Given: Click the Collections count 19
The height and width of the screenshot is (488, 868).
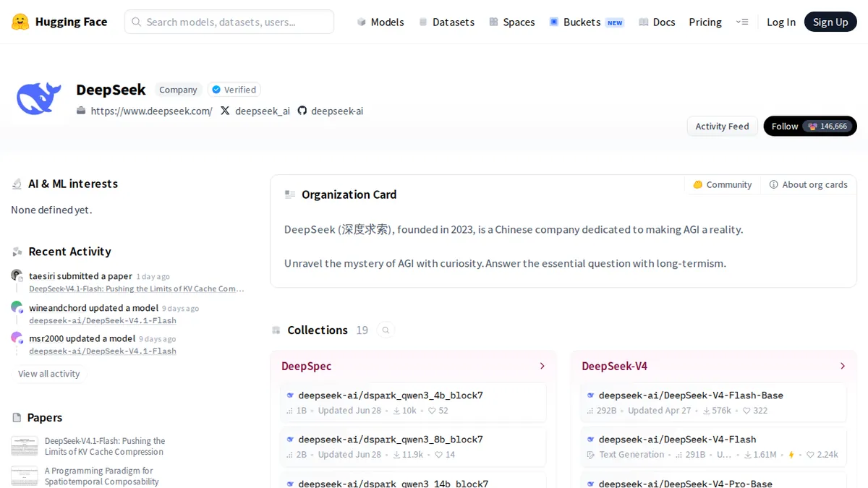Looking at the screenshot, I should (362, 330).
